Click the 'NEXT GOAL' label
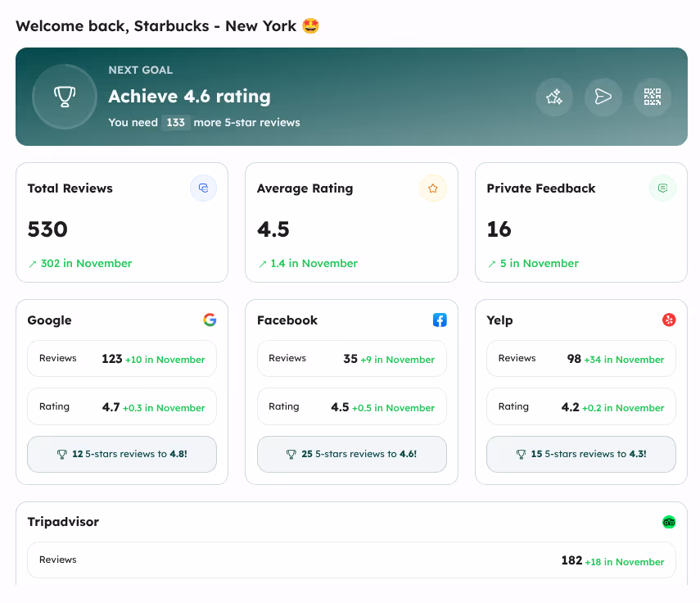Viewport: 700px width, 603px height. (141, 70)
